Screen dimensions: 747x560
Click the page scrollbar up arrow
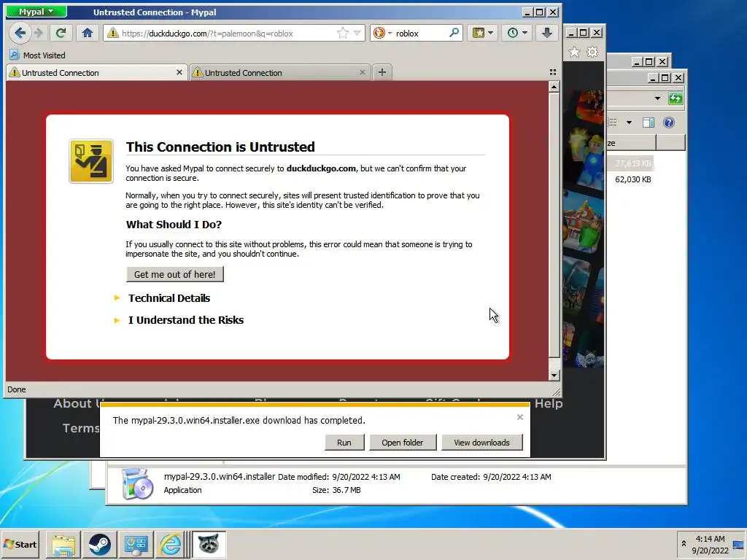pos(554,87)
